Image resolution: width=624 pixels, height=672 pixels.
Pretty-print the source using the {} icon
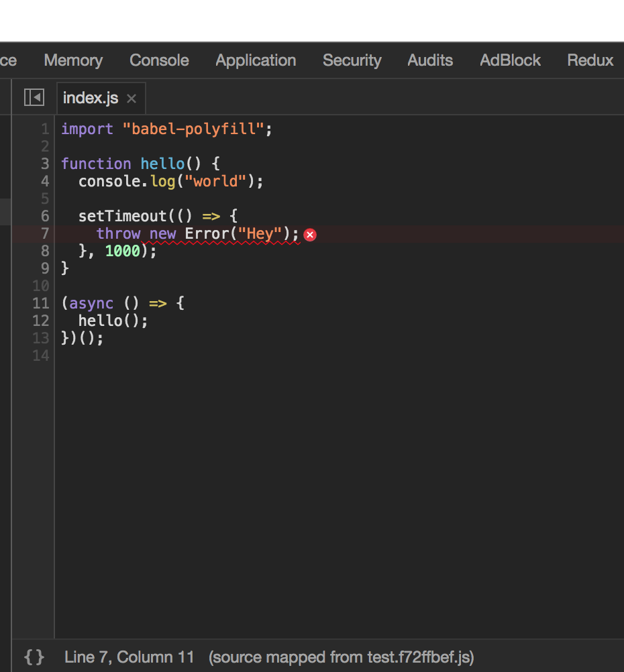[34, 657]
